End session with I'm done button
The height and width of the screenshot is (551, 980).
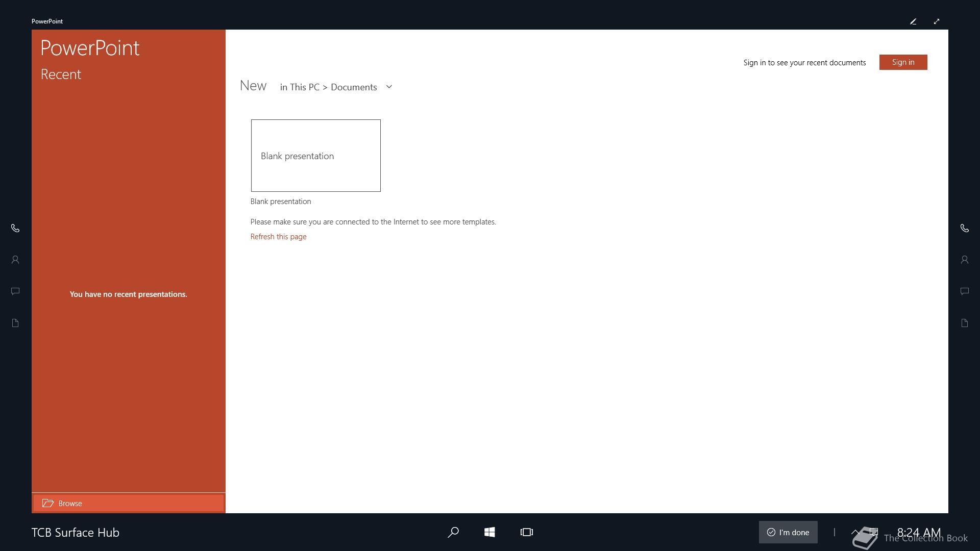click(x=788, y=532)
